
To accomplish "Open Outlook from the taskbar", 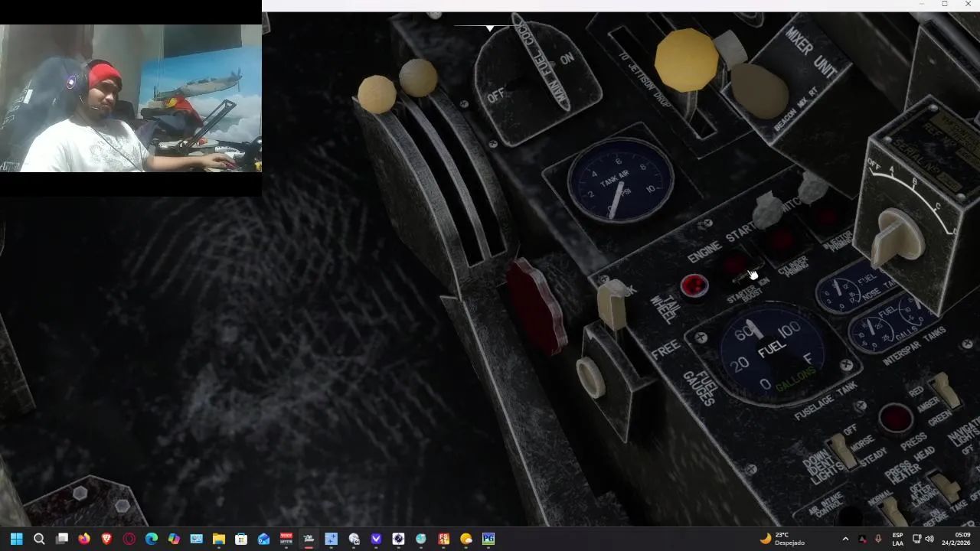I will [x=264, y=539].
